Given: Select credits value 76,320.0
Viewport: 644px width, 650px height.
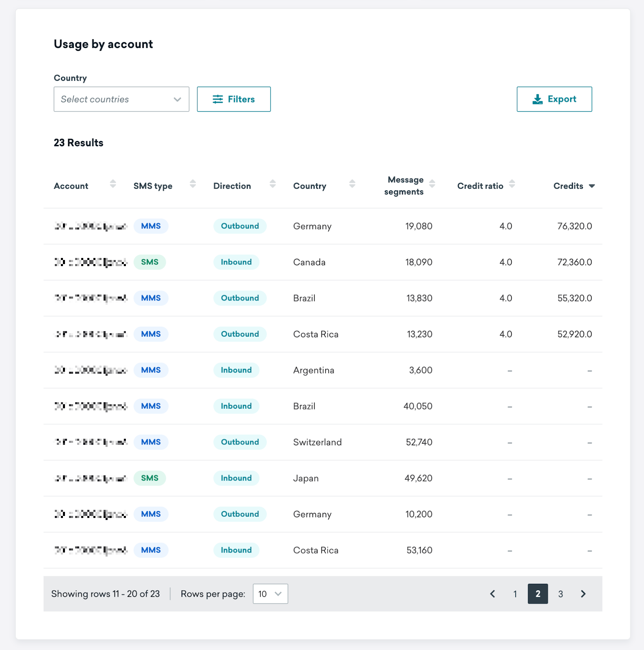Looking at the screenshot, I should click(575, 226).
